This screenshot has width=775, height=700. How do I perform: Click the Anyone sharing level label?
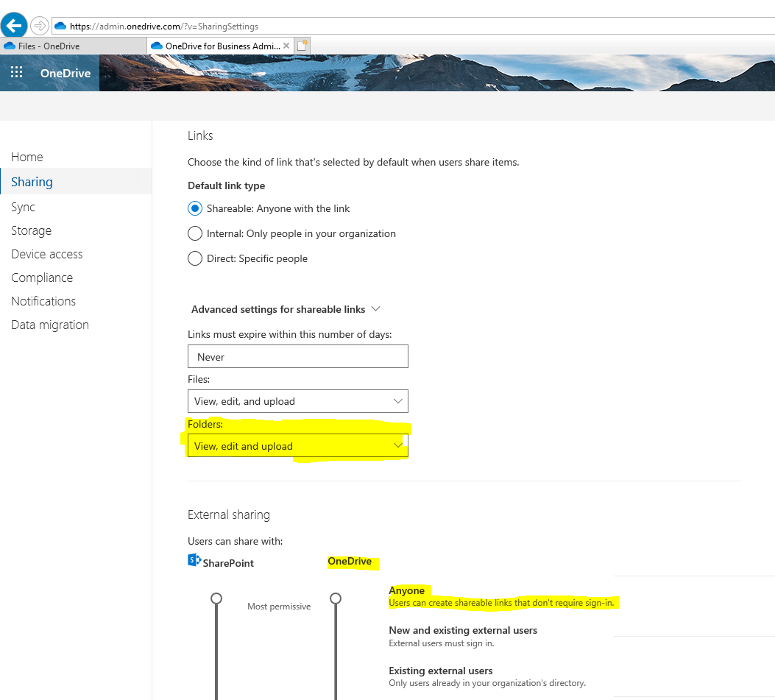coord(407,591)
